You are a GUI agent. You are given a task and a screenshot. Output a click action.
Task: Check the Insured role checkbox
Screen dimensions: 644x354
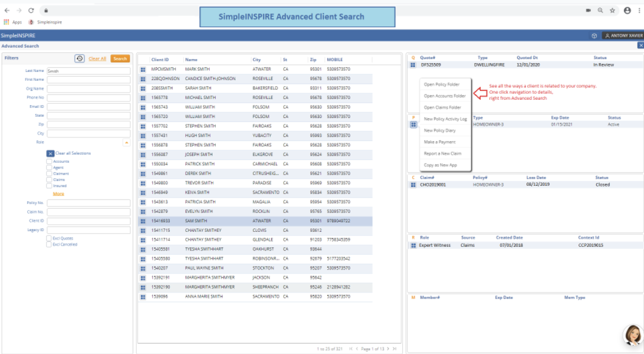(50, 186)
